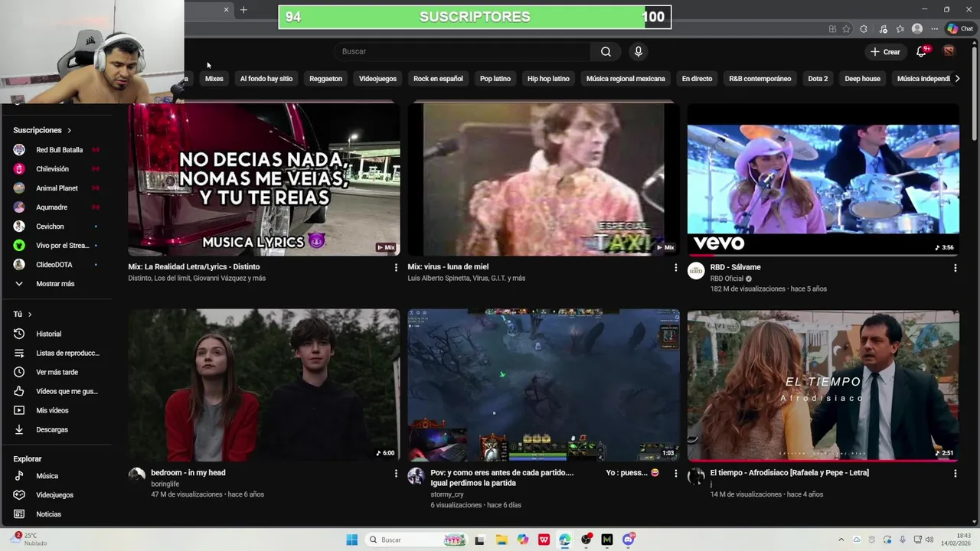Viewport: 980px width, 551px height.
Task: Select Música regional mexicana chip
Action: [626, 79]
